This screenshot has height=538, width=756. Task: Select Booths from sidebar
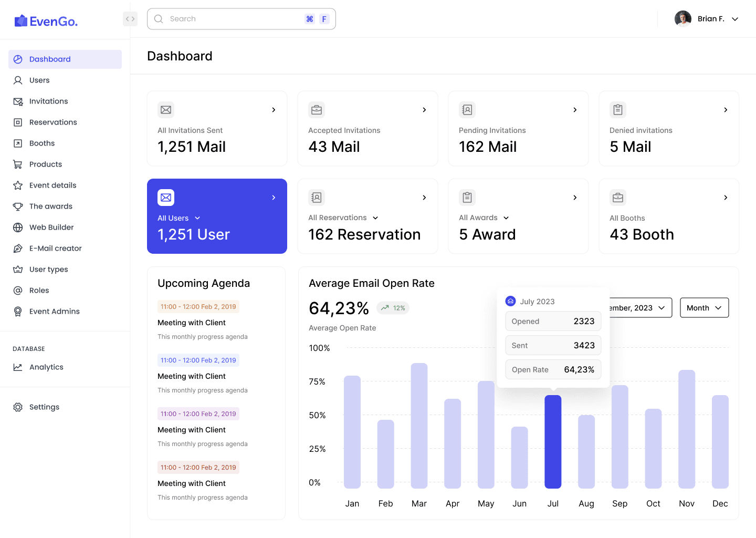tap(65, 143)
